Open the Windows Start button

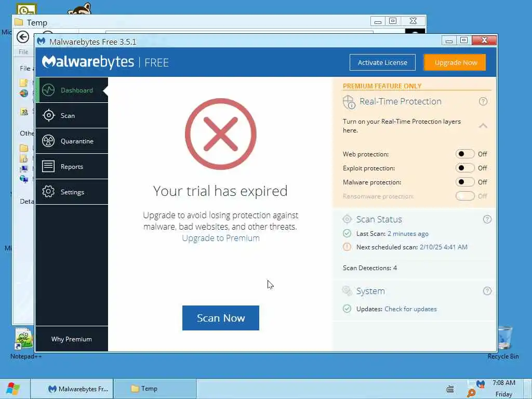(13, 389)
